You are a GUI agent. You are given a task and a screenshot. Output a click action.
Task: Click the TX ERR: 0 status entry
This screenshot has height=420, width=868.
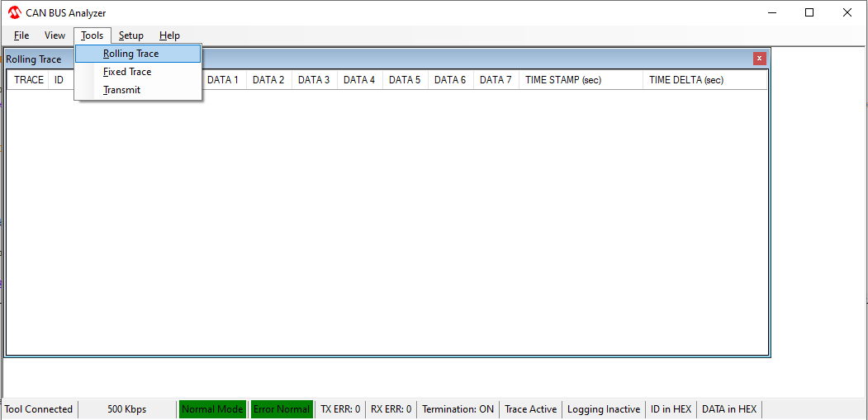pyautogui.click(x=340, y=409)
